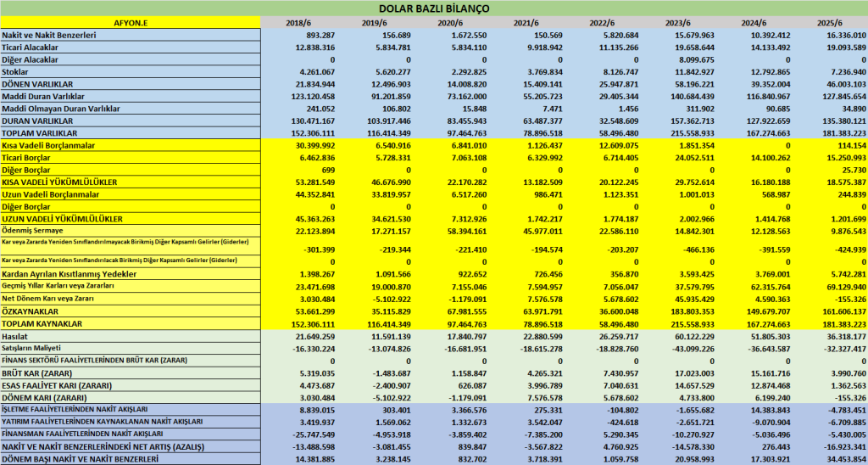Screen dimensions: 868x465
Task: Click NAKİT VE NAKİT BENZERLERİNDEKİ NET ARTIŞ label
Action: coord(103,446)
